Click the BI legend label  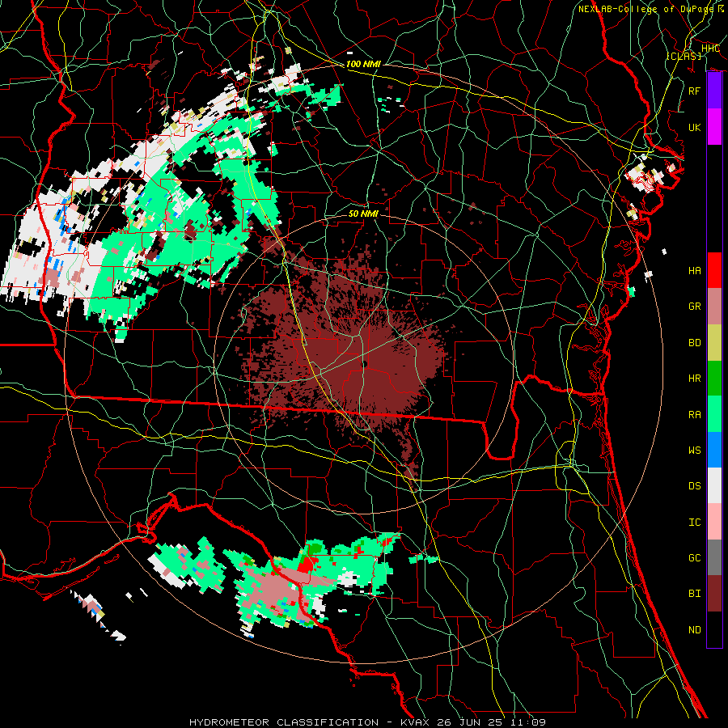pos(695,594)
